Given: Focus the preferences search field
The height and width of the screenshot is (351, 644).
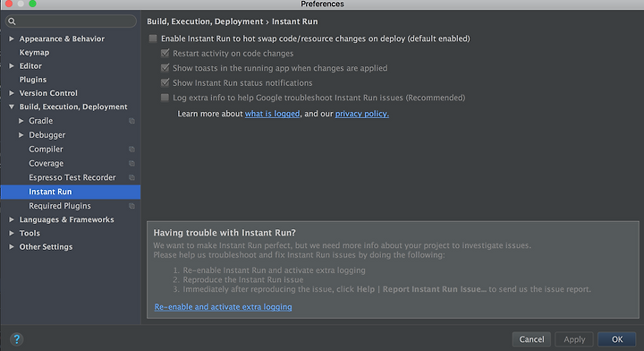Looking at the screenshot, I should 71,21.
